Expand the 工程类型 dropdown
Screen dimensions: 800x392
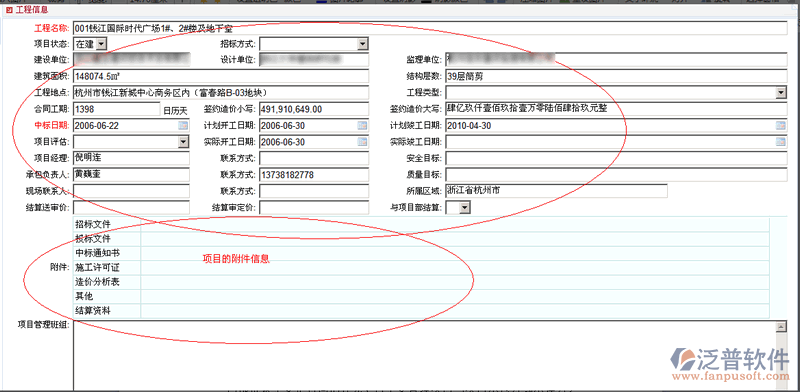781,93
